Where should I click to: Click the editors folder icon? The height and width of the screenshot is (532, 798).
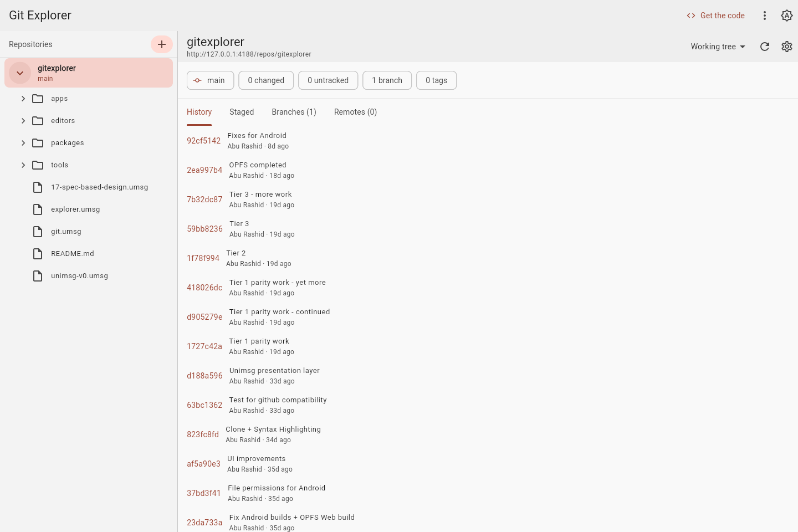38,121
